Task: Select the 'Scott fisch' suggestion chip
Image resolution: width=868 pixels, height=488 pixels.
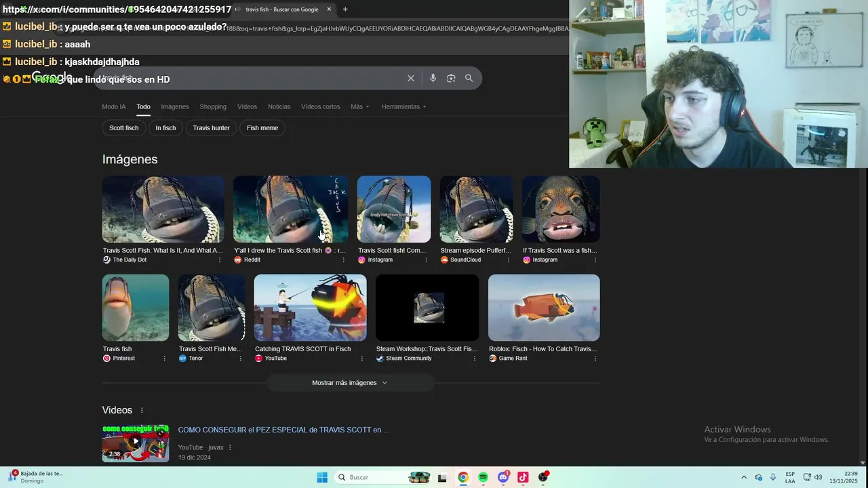Action: click(x=123, y=128)
